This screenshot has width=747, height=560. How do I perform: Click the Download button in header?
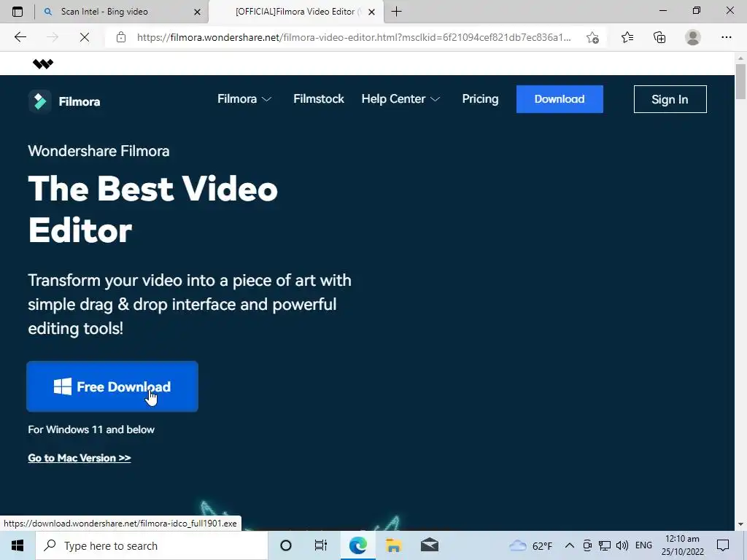(x=560, y=99)
